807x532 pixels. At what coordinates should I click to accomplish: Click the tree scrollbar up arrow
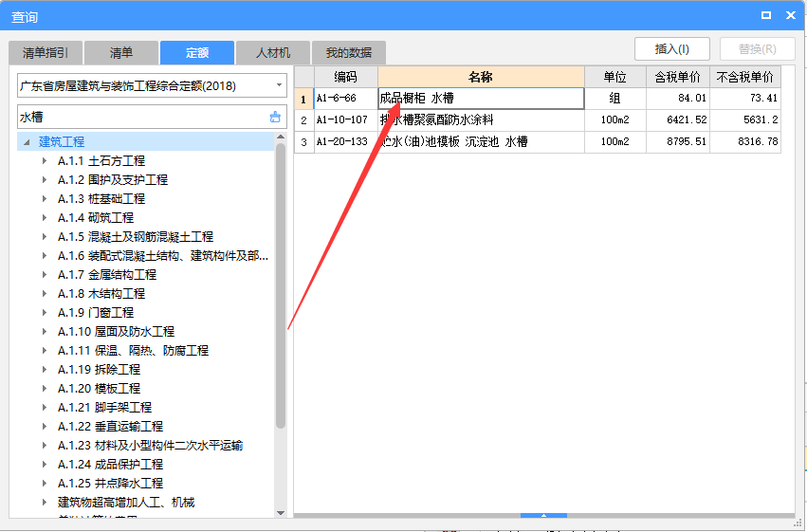(281, 137)
